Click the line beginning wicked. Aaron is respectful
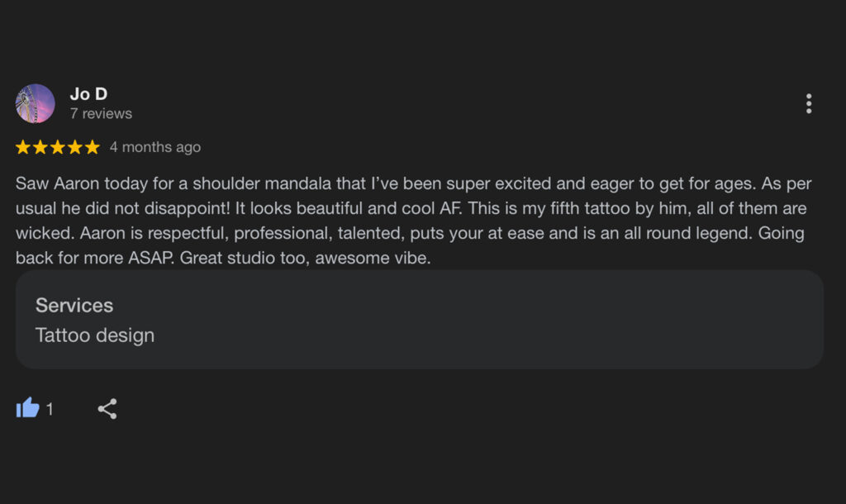This screenshot has height=504, width=846. pos(410,233)
